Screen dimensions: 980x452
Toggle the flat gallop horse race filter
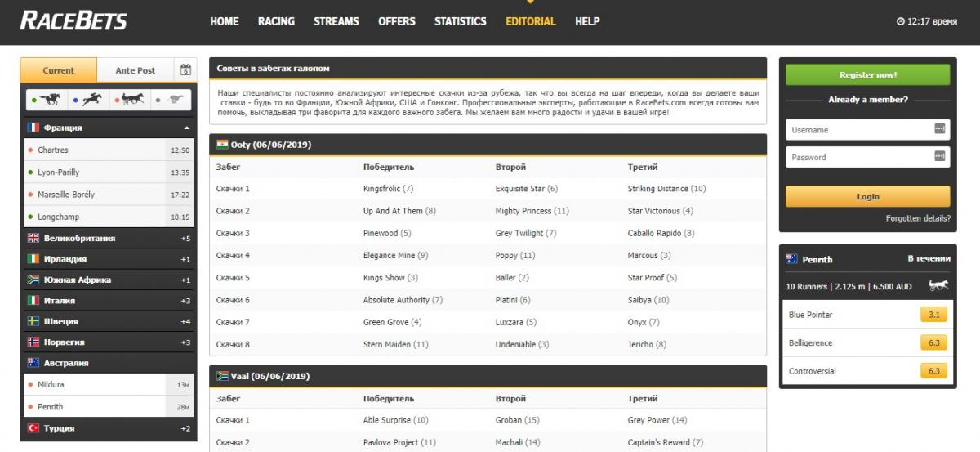pos(48,100)
